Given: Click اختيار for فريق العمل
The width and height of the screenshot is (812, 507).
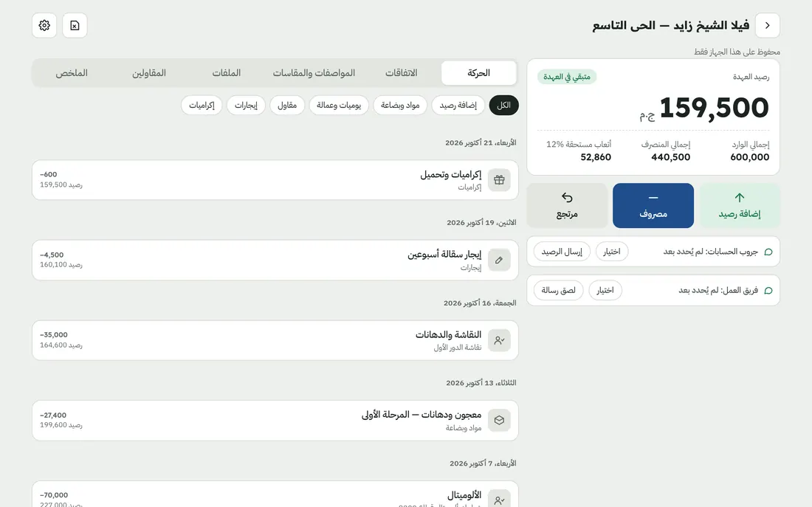Looking at the screenshot, I should (605, 291).
